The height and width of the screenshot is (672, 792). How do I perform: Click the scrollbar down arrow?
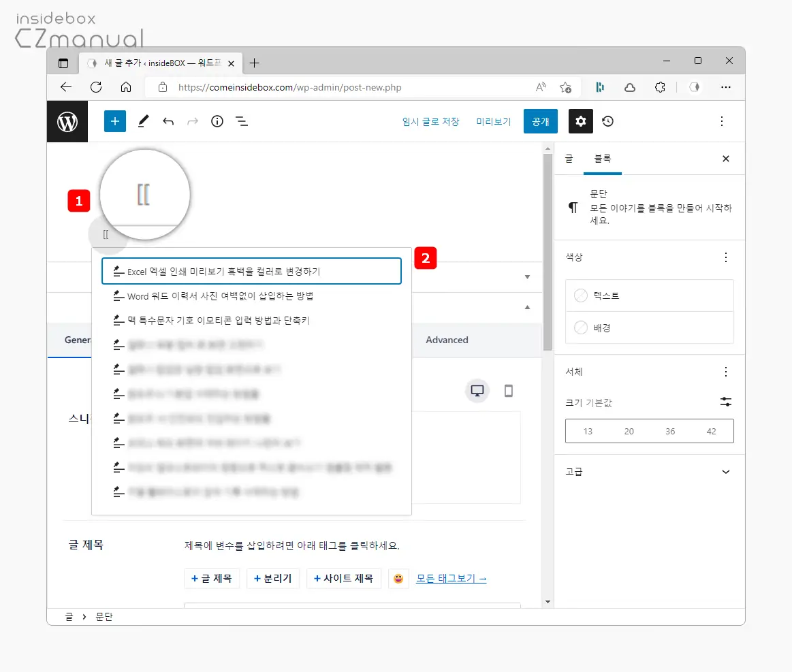click(548, 602)
